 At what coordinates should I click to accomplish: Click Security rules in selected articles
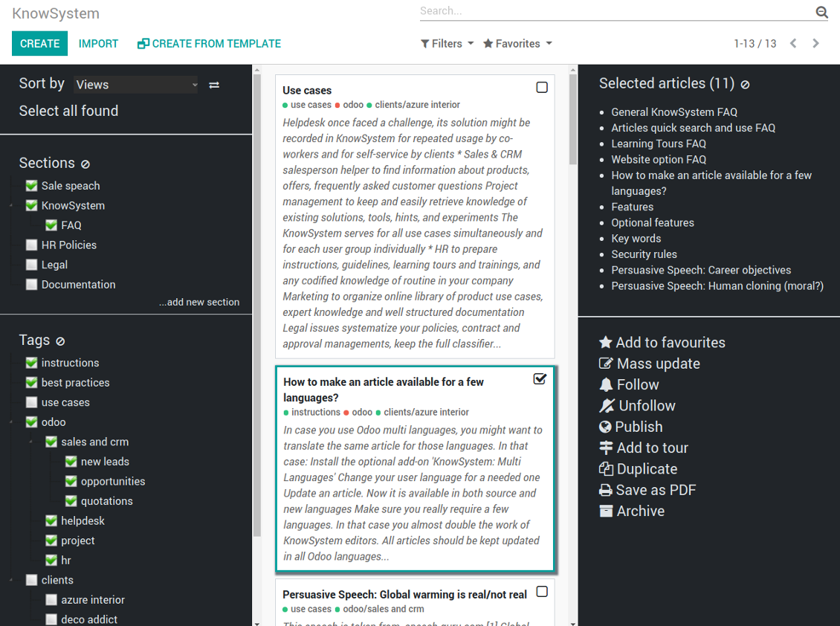click(x=644, y=254)
